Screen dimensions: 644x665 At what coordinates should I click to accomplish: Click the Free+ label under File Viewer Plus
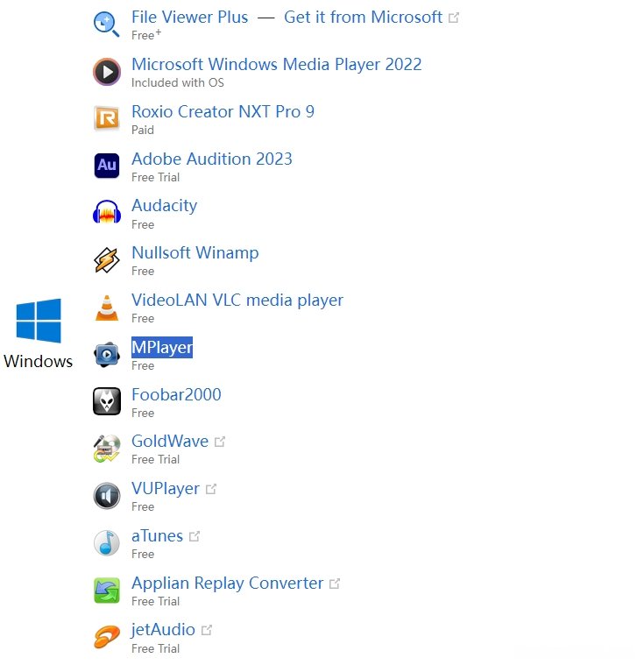[x=146, y=35]
